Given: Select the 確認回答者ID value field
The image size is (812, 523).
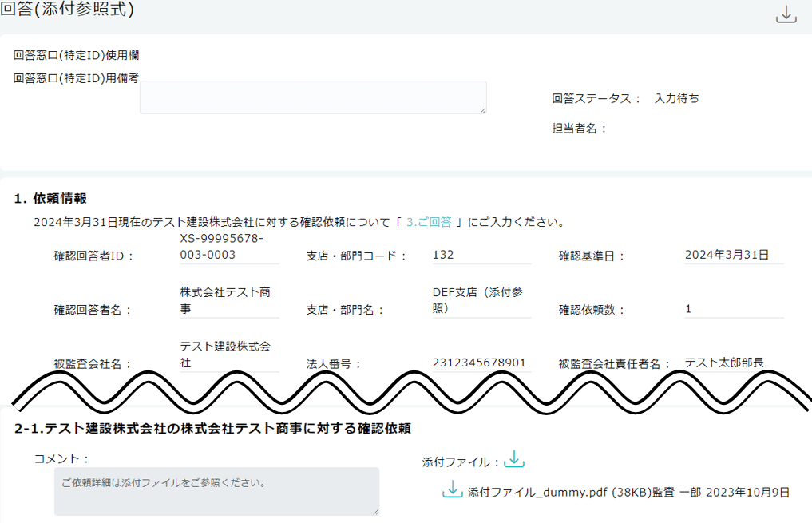Looking at the screenshot, I should click(x=229, y=247).
